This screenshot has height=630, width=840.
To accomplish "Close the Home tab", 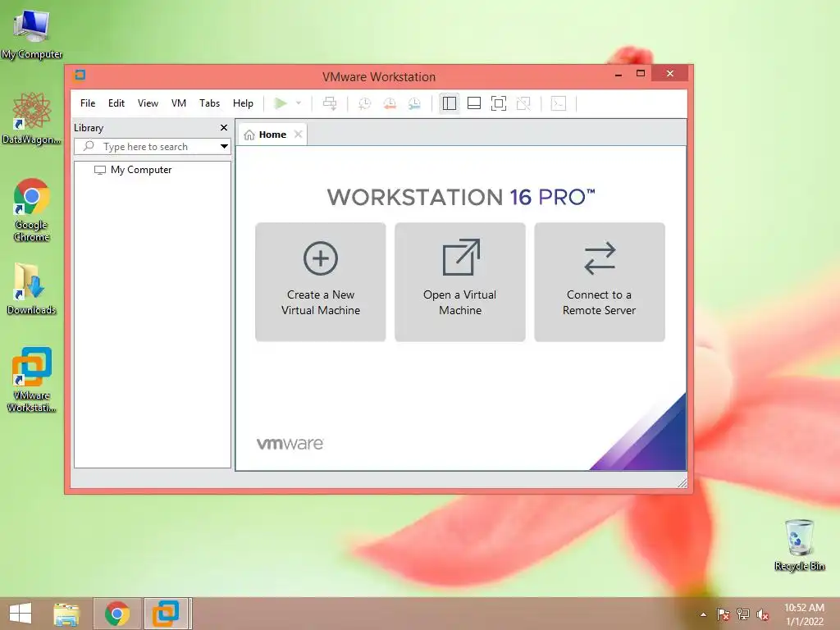I will [x=299, y=134].
